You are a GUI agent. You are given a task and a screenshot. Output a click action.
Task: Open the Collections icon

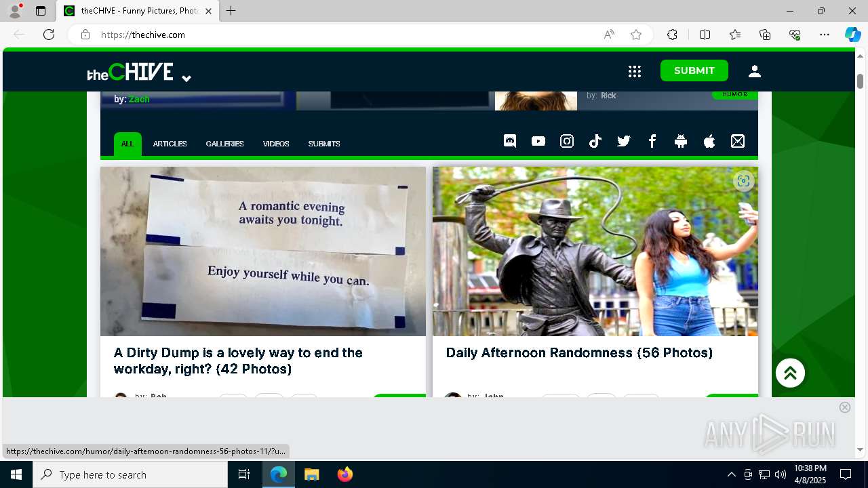765,35
